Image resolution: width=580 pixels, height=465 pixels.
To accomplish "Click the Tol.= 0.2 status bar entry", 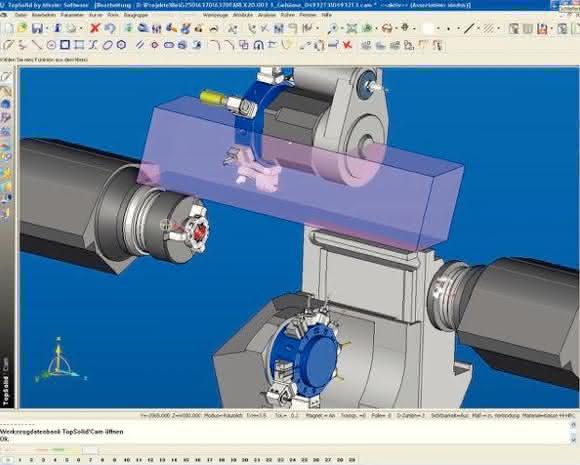I will pyautogui.click(x=286, y=415).
